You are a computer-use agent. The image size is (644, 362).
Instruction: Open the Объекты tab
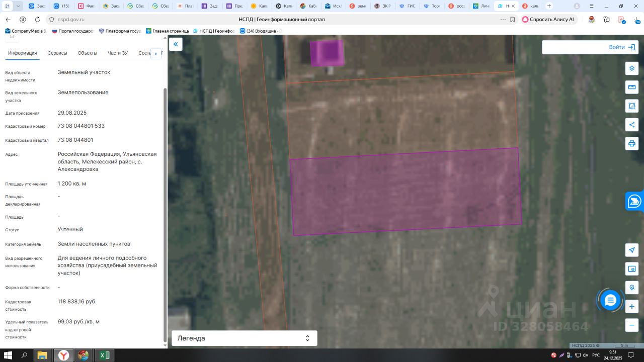(88, 53)
